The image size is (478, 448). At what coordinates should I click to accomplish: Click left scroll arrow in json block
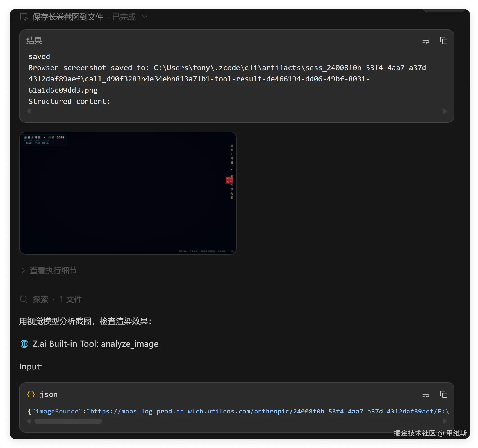click(29, 421)
